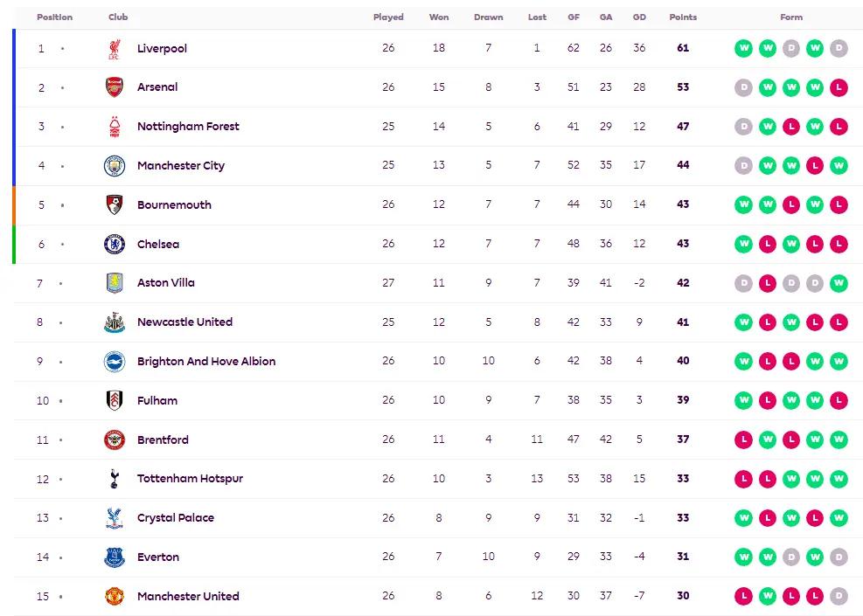Click the Form column header
The image size is (863, 616).
click(791, 17)
